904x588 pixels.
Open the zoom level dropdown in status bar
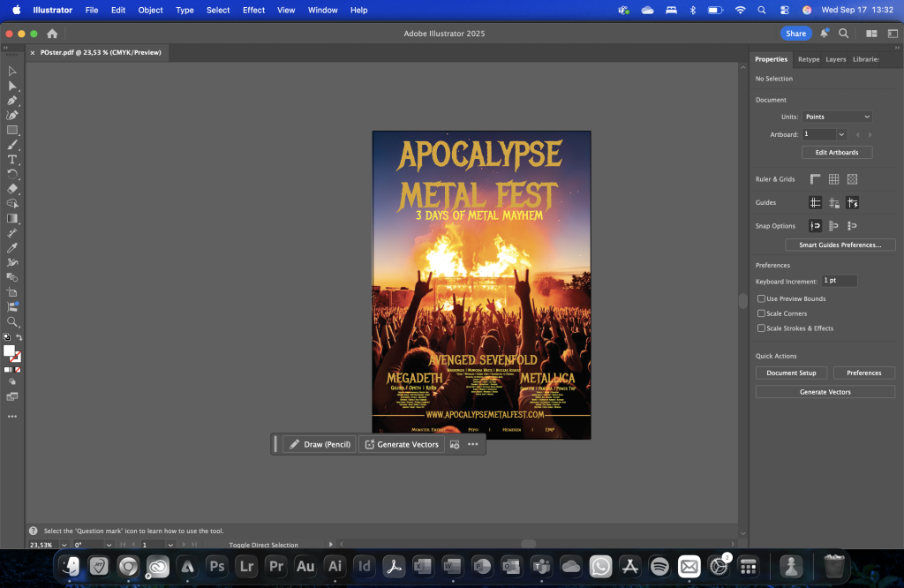(64, 545)
